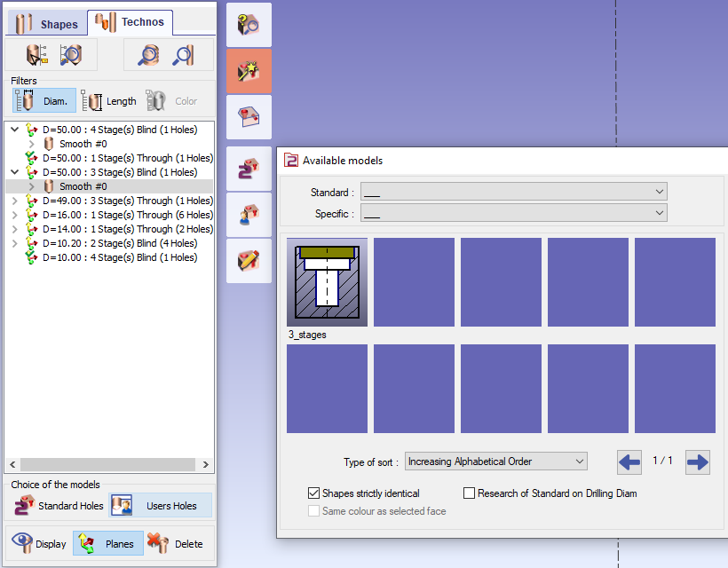Click the question-mark magnifier icon in vertical toolbar
This screenshot has height=568, width=728.
(x=249, y=25)
